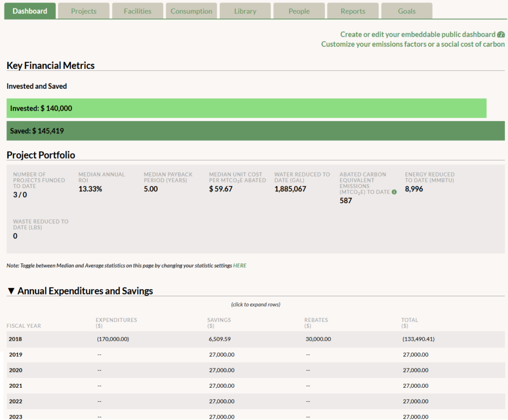508x420 pixels.
Task: Click the Savings ($) column header
Action: click(219, 323)
